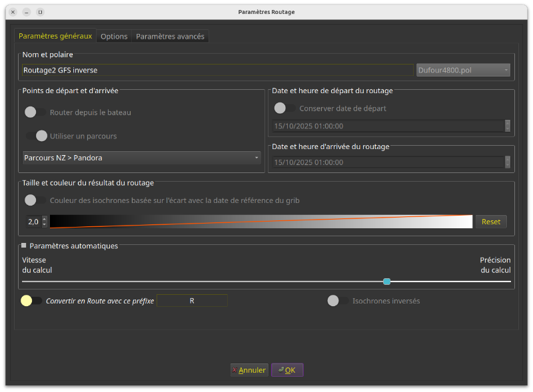533x392 pixels.
Task: Expand the 'Parcours NZ > Pandora' dropdown
Action: click(141, 158)
